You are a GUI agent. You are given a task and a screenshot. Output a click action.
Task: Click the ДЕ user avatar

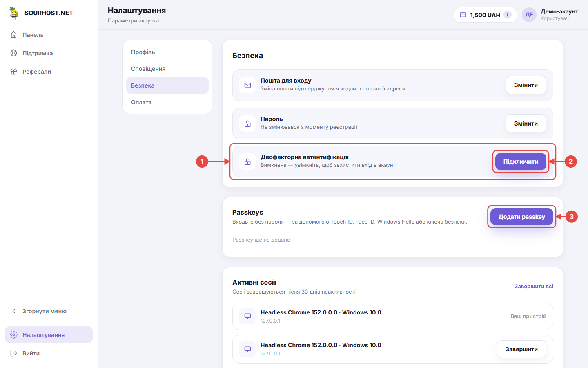pyautogui.click(x=529, y=15)
